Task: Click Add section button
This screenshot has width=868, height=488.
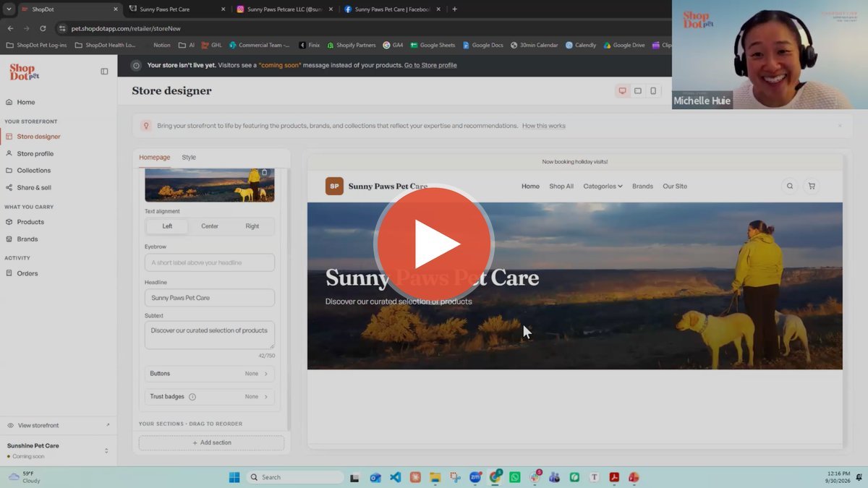Action: (x=211, y=442)
